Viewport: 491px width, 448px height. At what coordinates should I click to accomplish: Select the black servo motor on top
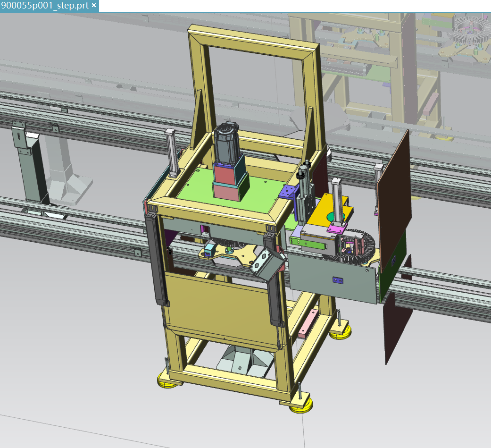[227, 142]
